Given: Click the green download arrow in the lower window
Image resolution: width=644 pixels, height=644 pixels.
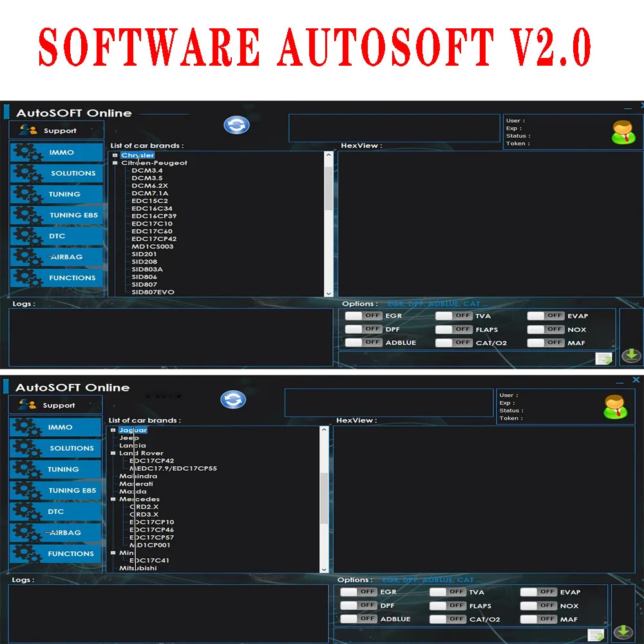Looking at the screenshot, I should [x=623, y=632].
